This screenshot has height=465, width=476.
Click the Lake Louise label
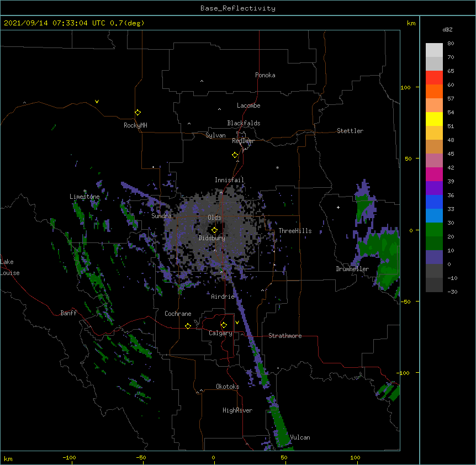[10, 267]
